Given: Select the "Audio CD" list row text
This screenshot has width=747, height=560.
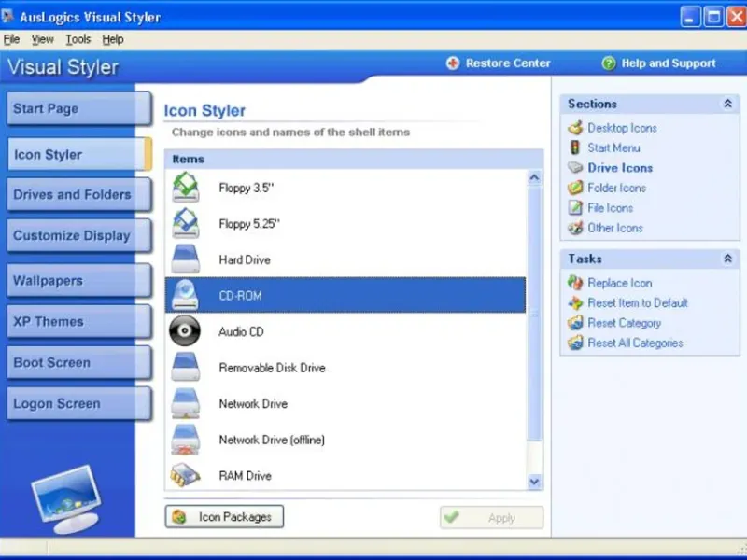Looking at the screenshot, I should tap(241, 331).
